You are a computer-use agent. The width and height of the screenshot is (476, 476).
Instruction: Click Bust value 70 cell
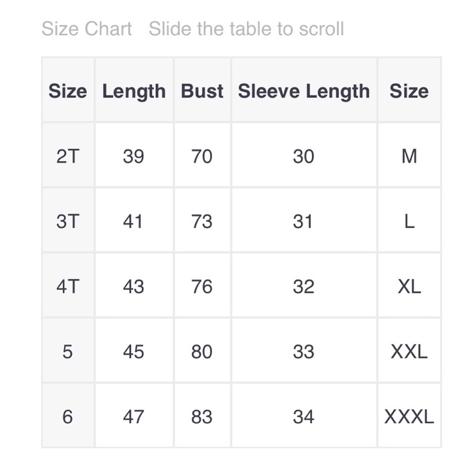[202, 156]
